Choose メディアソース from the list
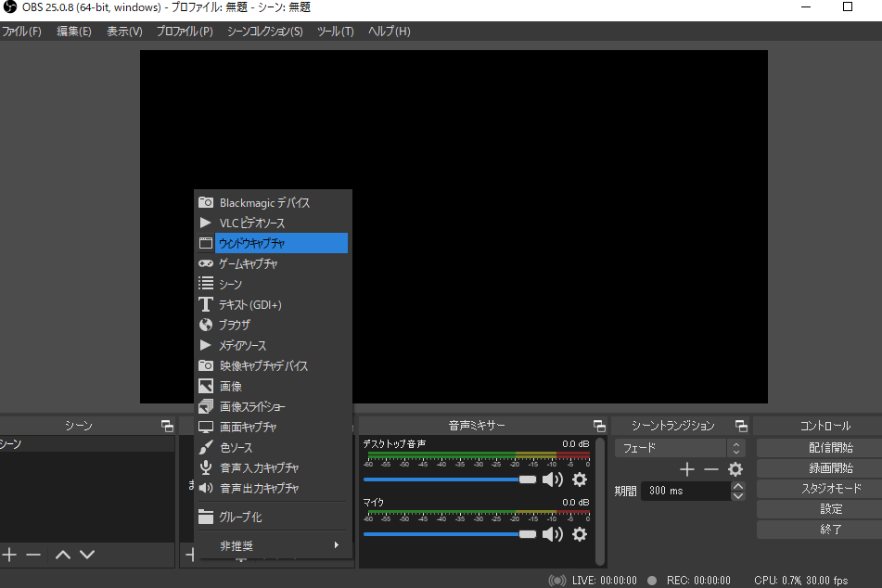The width and height of the screenshot is (882, 588). 273,345
